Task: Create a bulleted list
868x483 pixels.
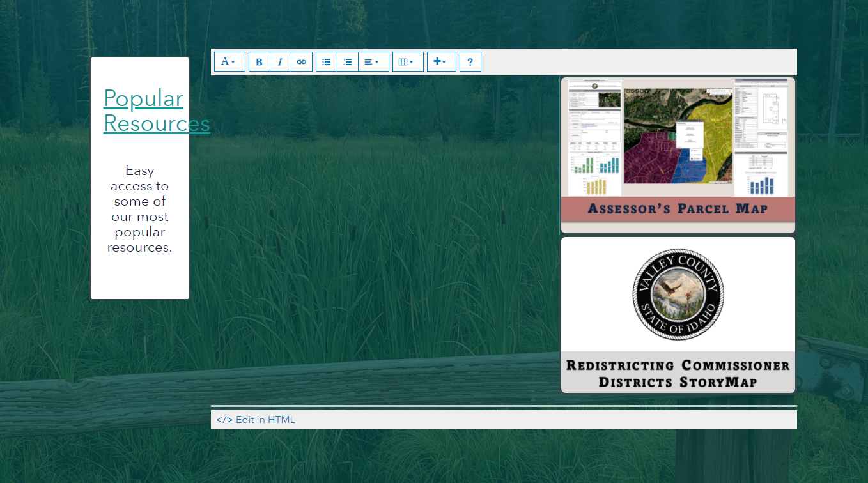Action: click(326, 61)
